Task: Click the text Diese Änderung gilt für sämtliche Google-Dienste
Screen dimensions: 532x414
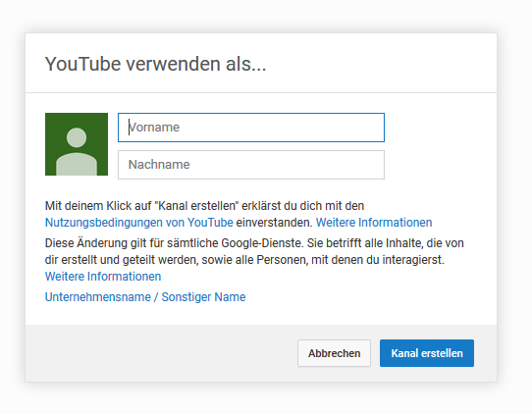Action: [174, 243]
